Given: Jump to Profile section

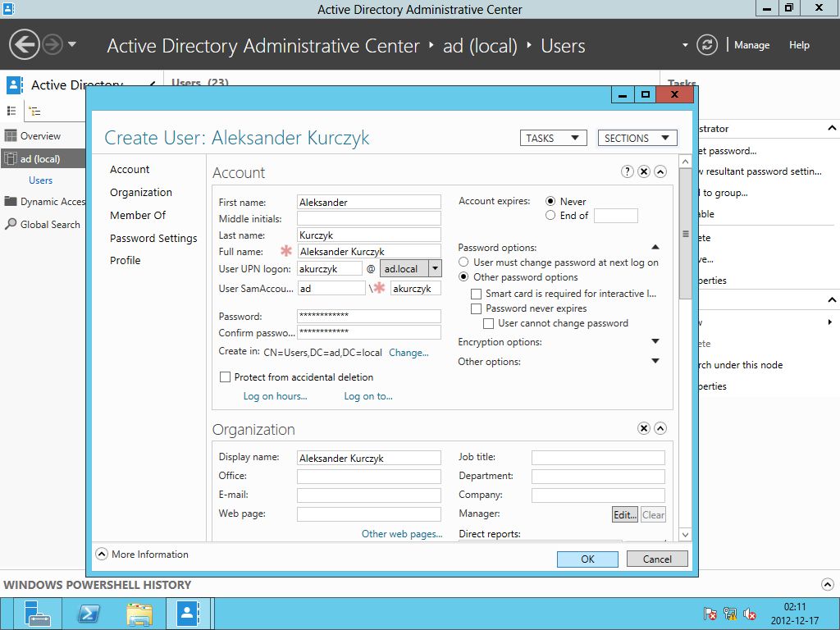Looking at the screenshot, I should (x=125, y=260).
